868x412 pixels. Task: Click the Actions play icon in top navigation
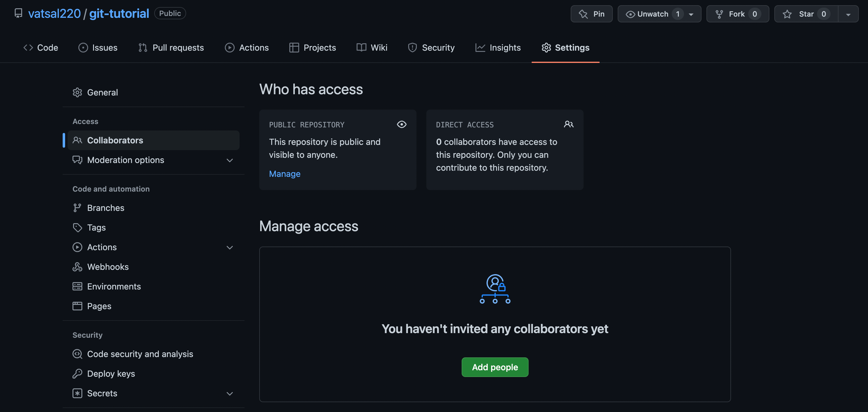230,48
